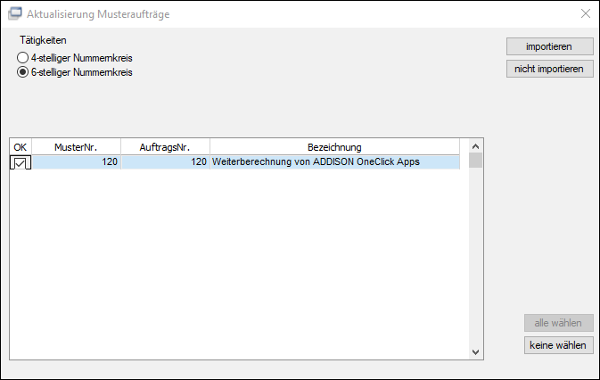The width and height of the screenshot is (600, 380).
Task: Click the nicht importieren button
Action: [x=549, y=69]
